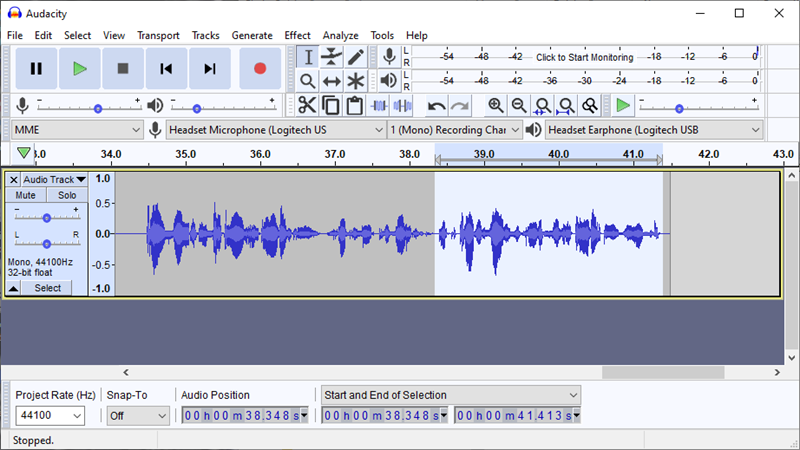Screen dimensions: 800x450
Task: Open the Edit menu
Action: coord(43,35)
